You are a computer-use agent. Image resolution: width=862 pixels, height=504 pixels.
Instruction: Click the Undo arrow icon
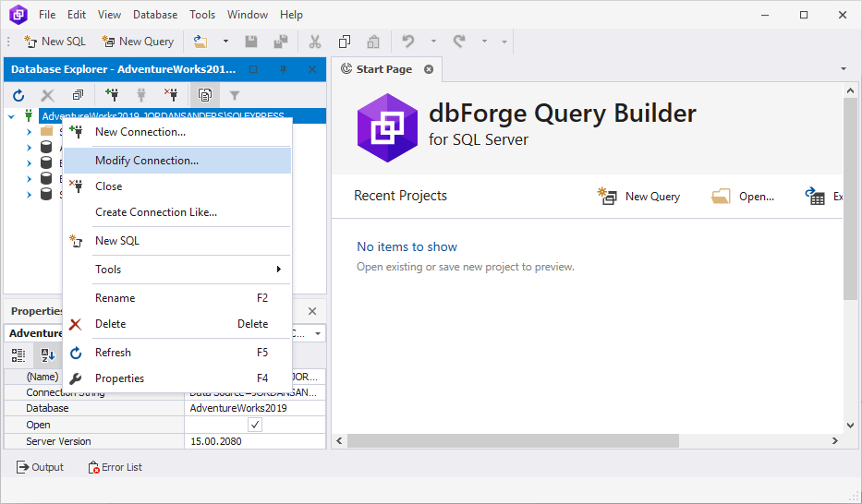[408, 42]
